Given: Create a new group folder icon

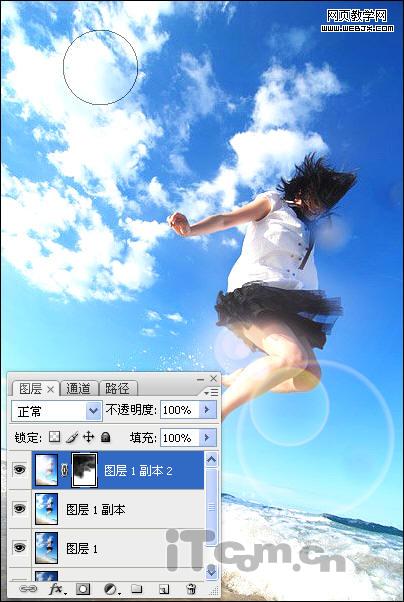Looking at the screenshot, I should click(137, 589).
